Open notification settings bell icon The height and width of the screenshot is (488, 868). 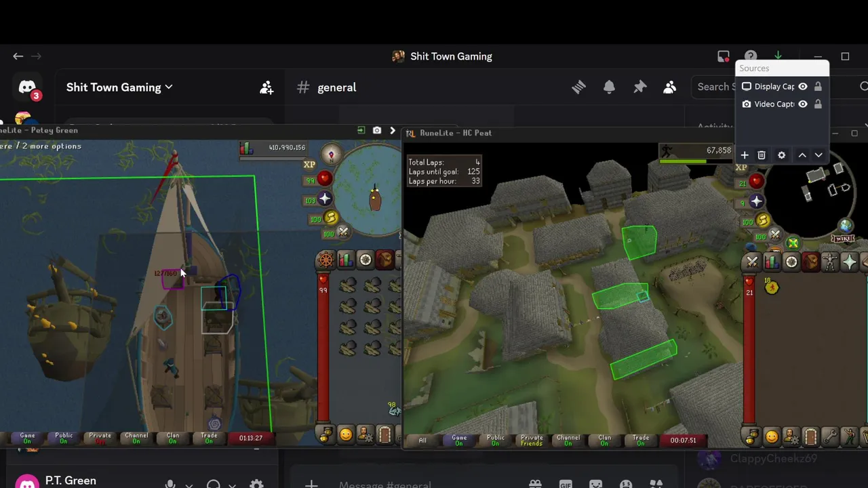pos(609,87)
